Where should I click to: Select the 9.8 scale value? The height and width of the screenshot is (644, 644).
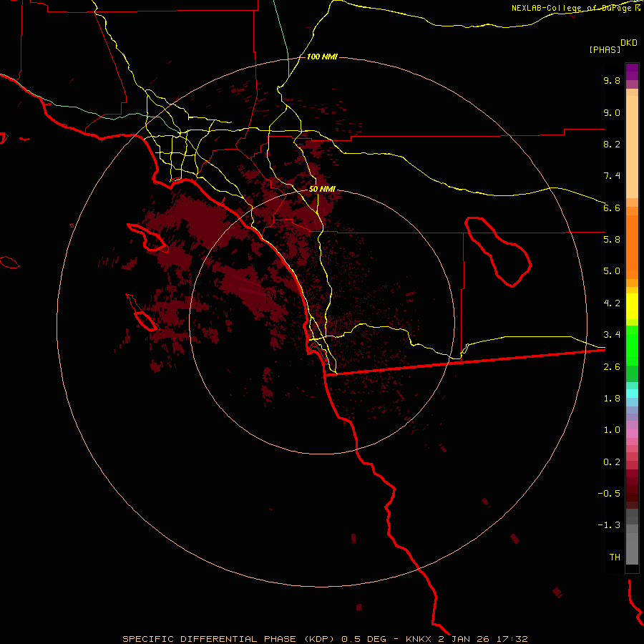pyautogui.click(x=612, y=80)
